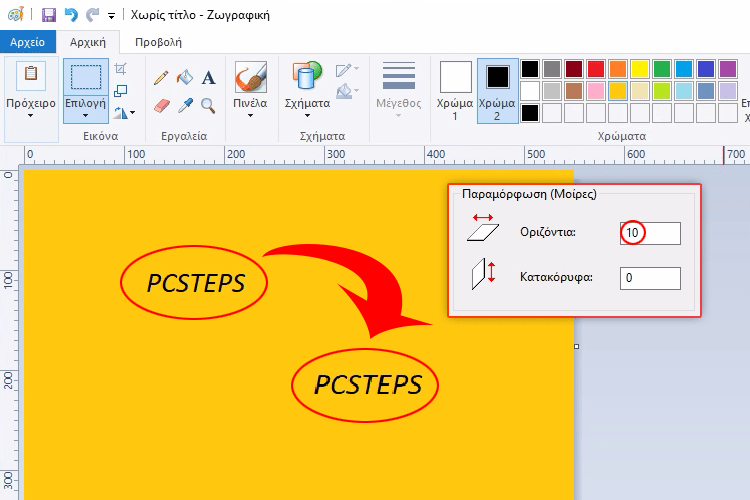Select the Text tool A icon
Image resolution: width=750 pixels, height=500 pixels.
click(x=208, y=78)
